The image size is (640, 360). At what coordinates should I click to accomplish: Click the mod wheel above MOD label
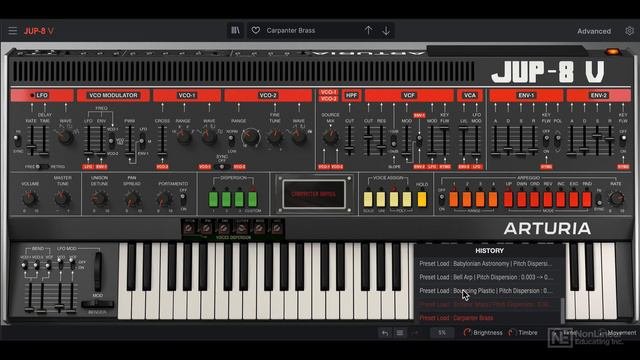pyautogui.click(x=98, y=271)
